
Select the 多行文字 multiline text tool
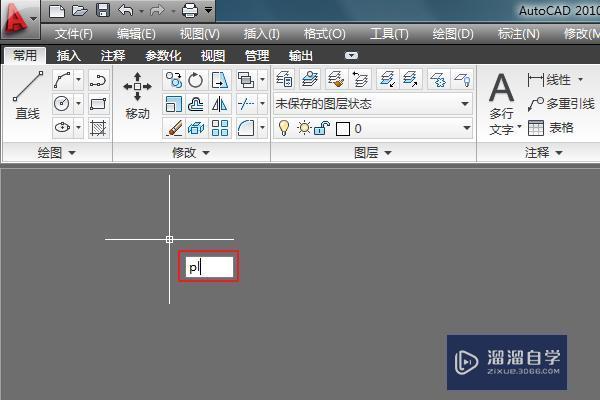pos(502,103)
